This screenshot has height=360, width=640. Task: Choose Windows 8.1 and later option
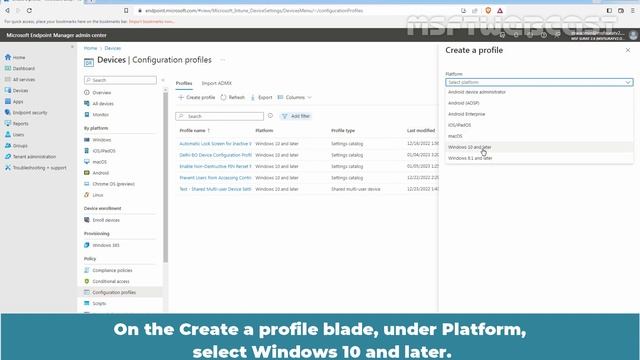(539, 158)
